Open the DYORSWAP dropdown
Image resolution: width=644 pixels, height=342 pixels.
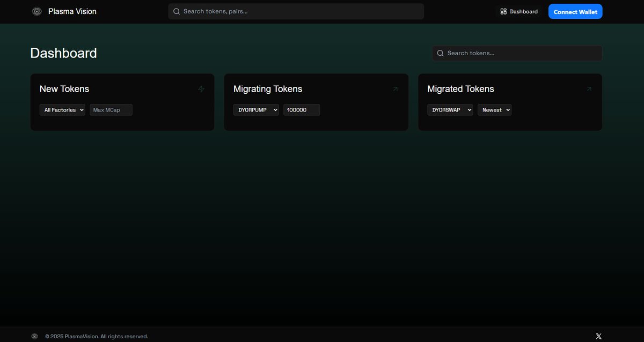point(450,110)
